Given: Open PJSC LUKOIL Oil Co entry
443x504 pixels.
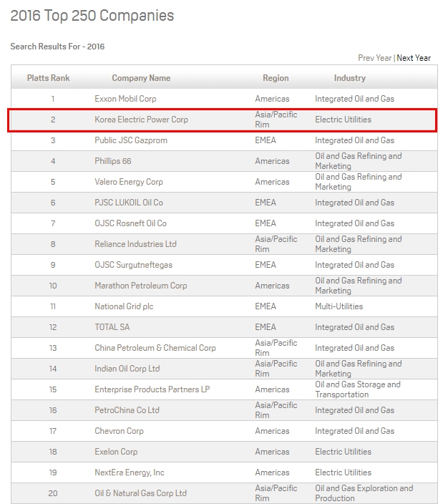Looking at the screenshot, I should point(129,203).
